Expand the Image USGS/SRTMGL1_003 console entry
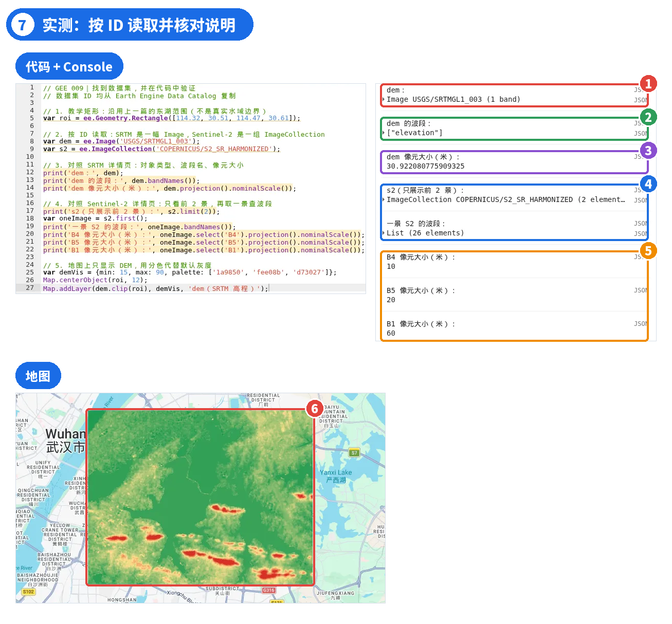Image resolution: width=672 pixels, height=624 pixels. pos(384,99)
